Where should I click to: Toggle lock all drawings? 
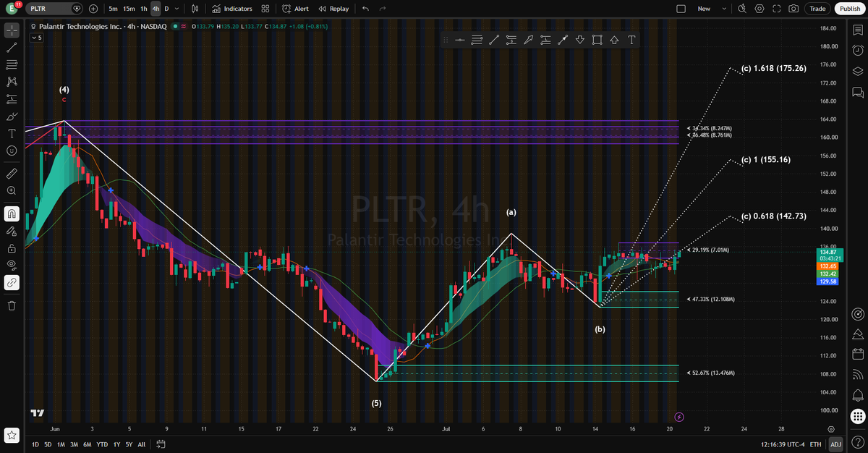pos(12,248)
